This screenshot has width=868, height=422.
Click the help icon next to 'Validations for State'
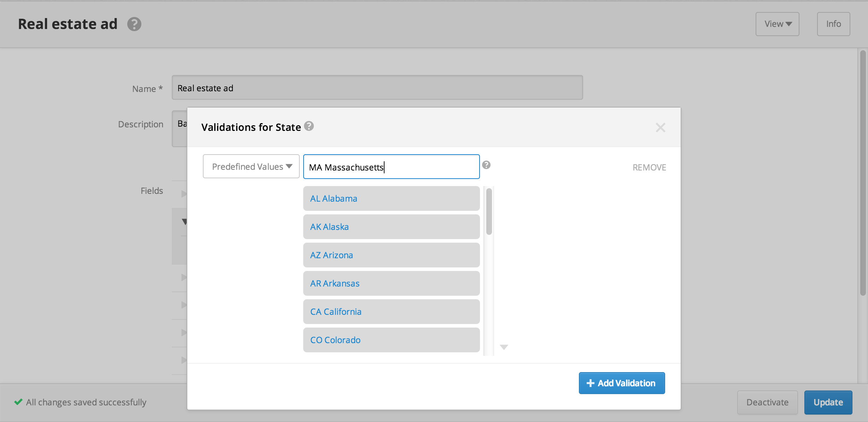[x=309, y=126]
